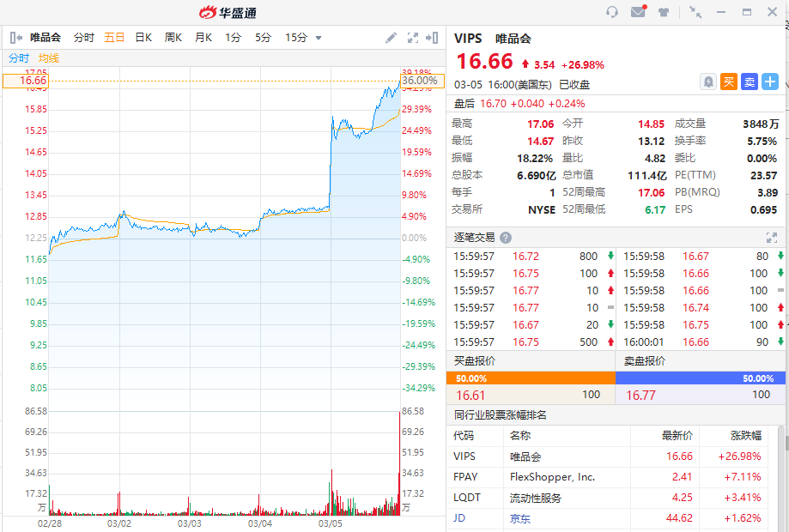Click the 成交量 value 3848万
789x532 pixels.
tap(761, 124)
